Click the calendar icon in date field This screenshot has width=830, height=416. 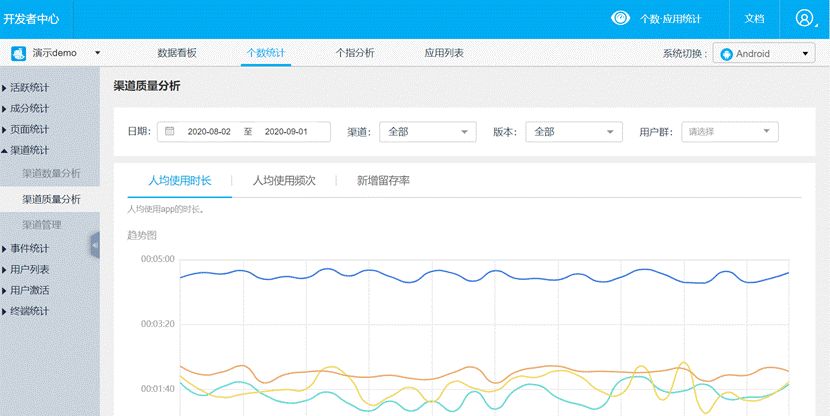click(x=169, y=131)
